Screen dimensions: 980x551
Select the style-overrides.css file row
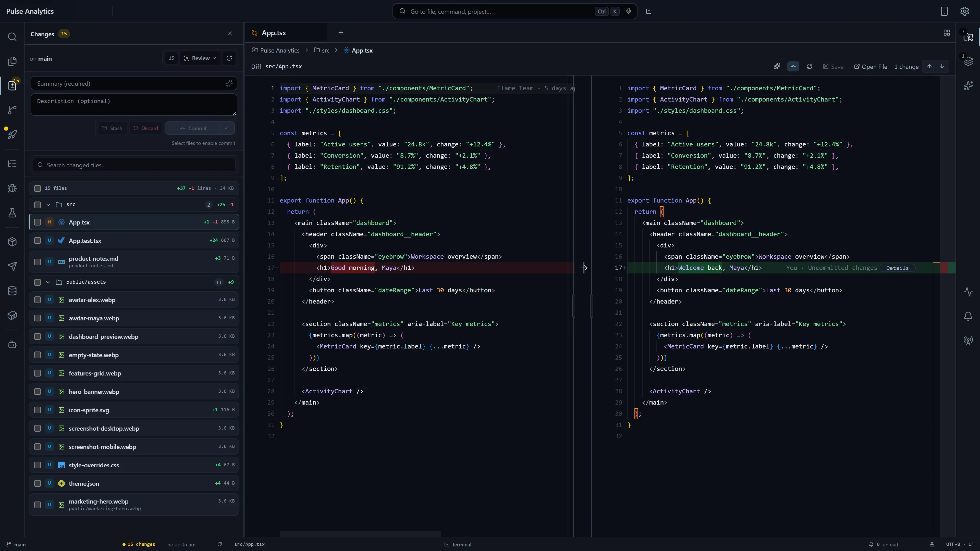(x=134, y=465)
